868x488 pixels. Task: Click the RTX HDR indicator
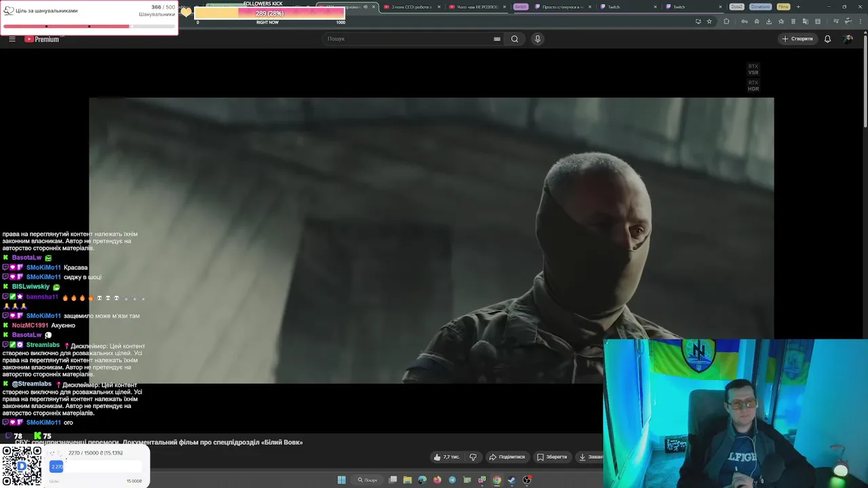click(753, 85)
